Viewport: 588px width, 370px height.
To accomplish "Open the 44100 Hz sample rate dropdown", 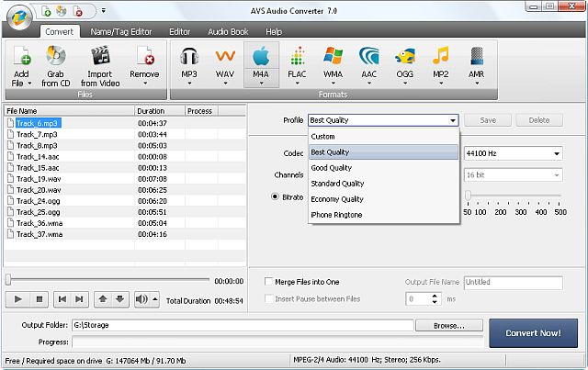I will (557, 153).
